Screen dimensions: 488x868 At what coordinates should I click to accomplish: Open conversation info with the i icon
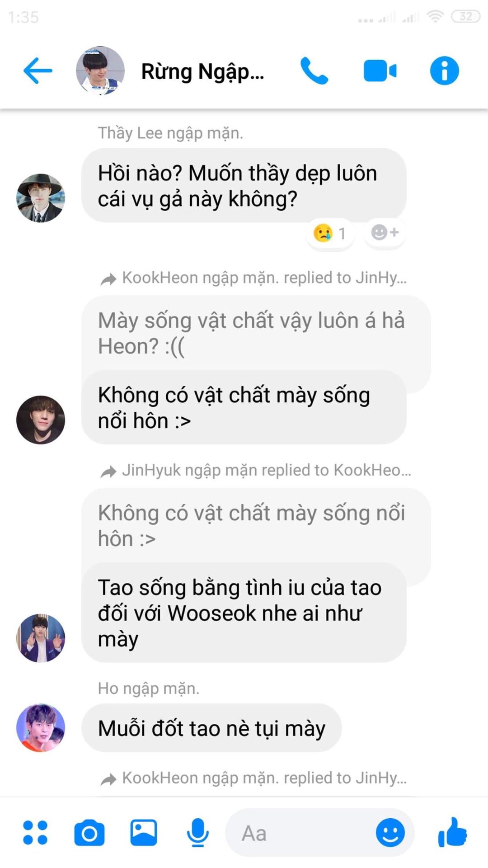pos(445,71)
